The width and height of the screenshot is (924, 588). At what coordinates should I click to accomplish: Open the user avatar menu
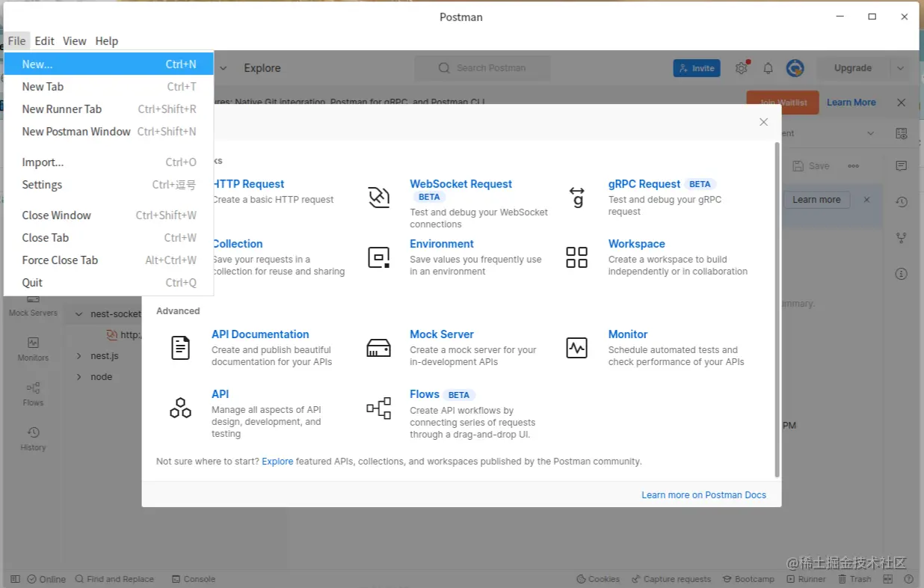795,68
